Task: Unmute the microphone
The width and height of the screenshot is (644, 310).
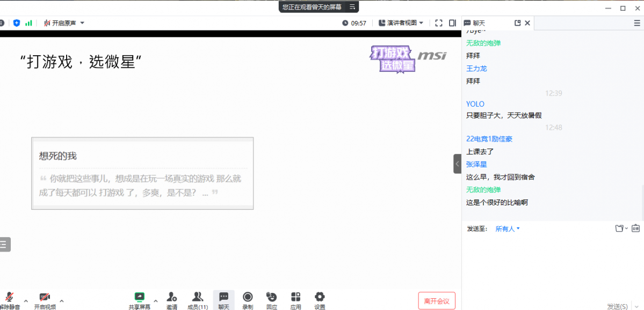Action: (x=9, y=297)
